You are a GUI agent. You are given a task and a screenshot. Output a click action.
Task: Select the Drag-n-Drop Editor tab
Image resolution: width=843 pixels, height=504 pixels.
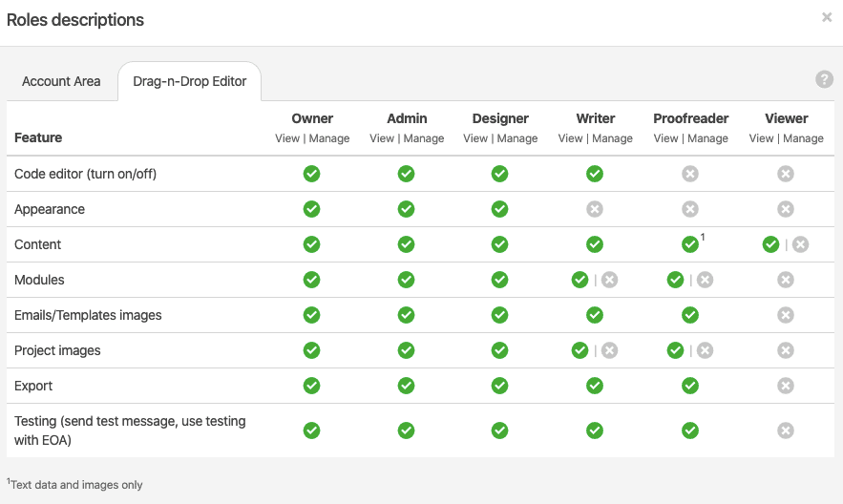point(189,81)
